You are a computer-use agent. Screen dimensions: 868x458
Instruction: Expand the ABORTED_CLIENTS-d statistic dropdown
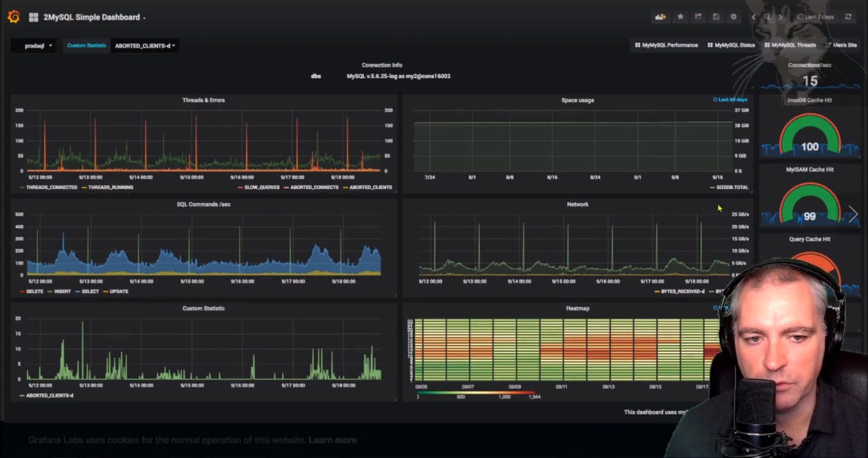[145, 46]
